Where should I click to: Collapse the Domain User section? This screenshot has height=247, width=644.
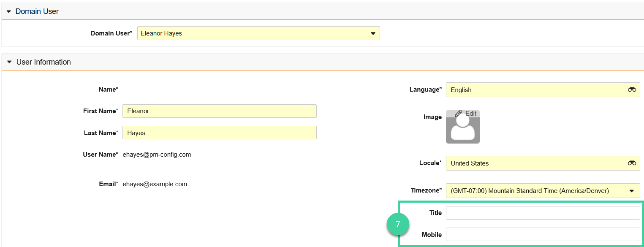[9, 11]
